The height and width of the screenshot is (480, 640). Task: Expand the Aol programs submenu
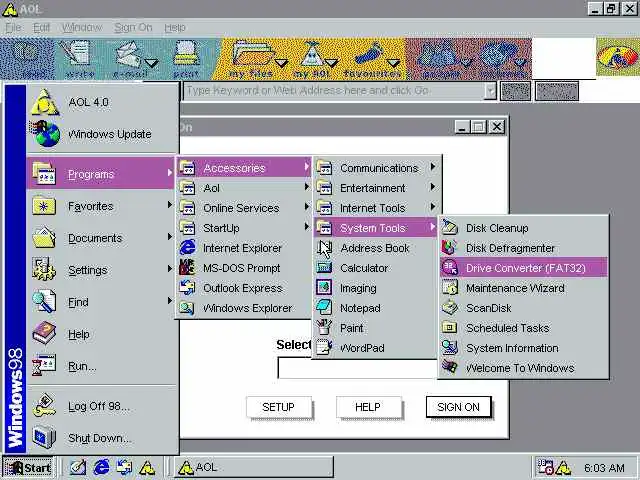pos(244,188)
